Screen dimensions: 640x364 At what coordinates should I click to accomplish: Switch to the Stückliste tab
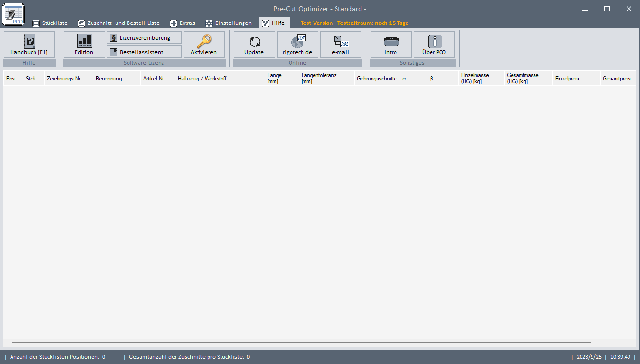coord(50,23)
